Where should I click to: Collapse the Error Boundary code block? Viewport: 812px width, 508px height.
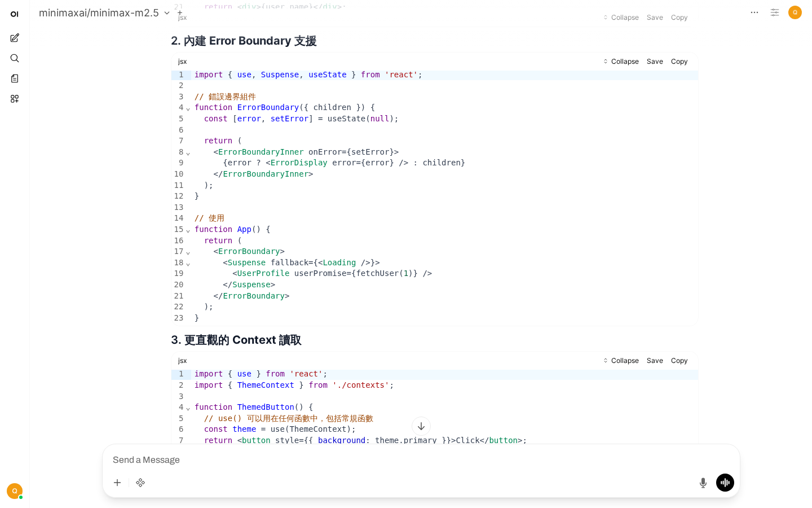(621, 62)
